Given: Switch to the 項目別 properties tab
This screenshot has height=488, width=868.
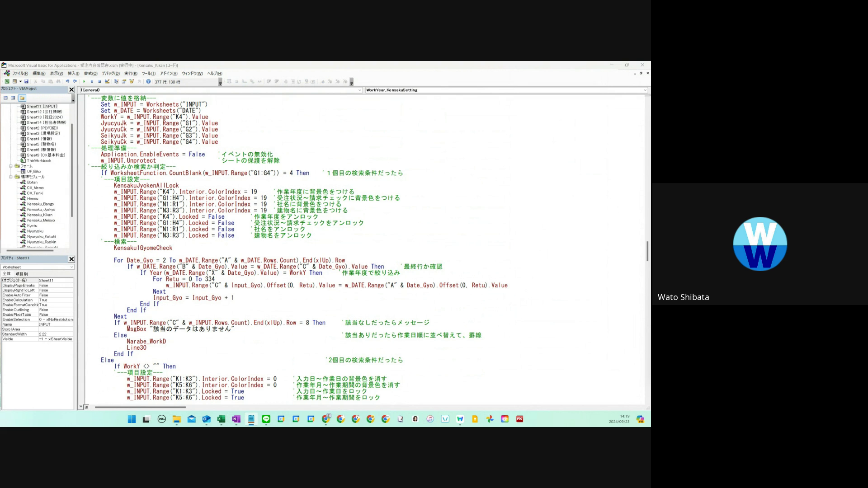Looking at the screenshot, I should 22,274.
